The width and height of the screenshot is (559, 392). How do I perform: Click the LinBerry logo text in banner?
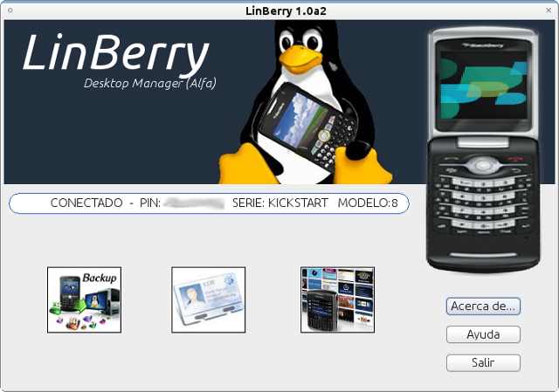pos(115,54)
